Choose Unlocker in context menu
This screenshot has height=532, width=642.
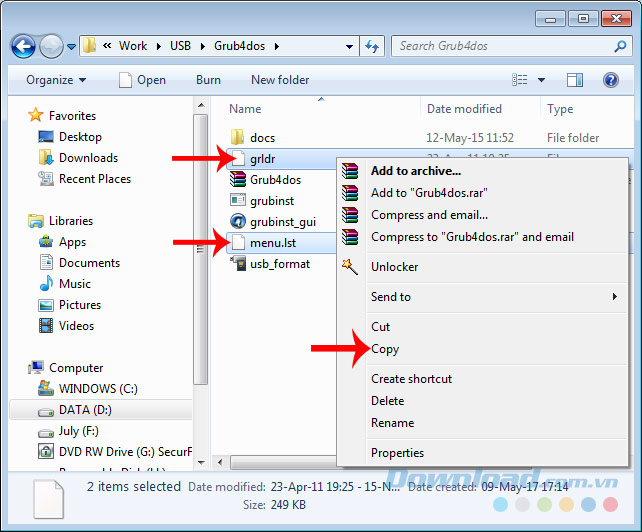[x=394, y=267]
